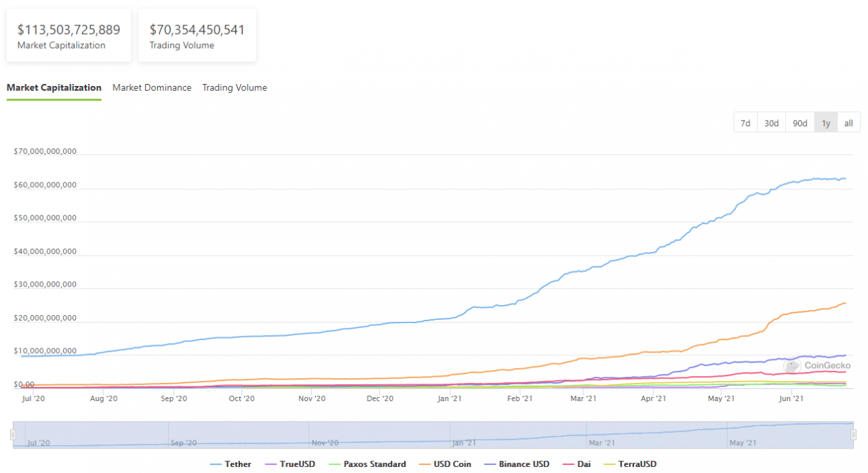Select the 1y time range
The image size is (868, 473).
[x=826, y=123]
